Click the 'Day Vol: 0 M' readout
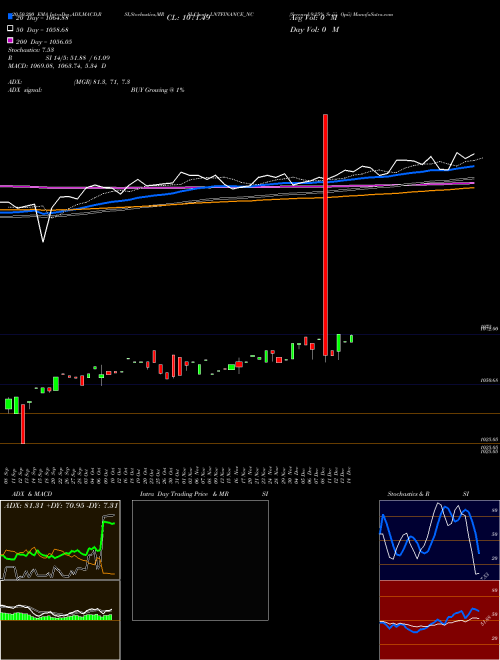The width and height of the screenshot is (500, 660). (314, 30)
